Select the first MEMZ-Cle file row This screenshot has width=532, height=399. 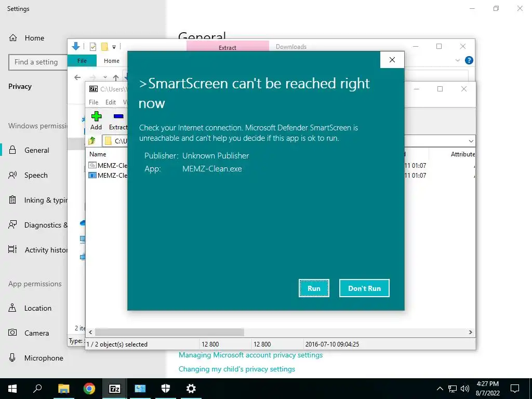108,166
